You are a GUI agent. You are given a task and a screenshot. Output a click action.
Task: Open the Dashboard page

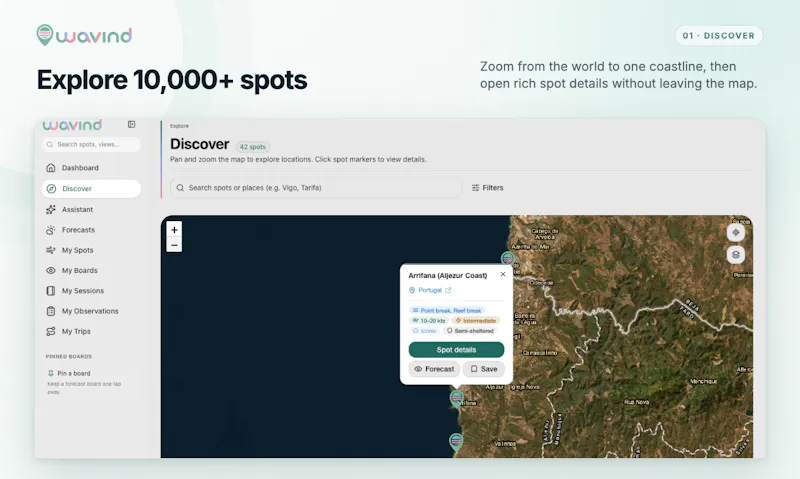click(91, 168)
